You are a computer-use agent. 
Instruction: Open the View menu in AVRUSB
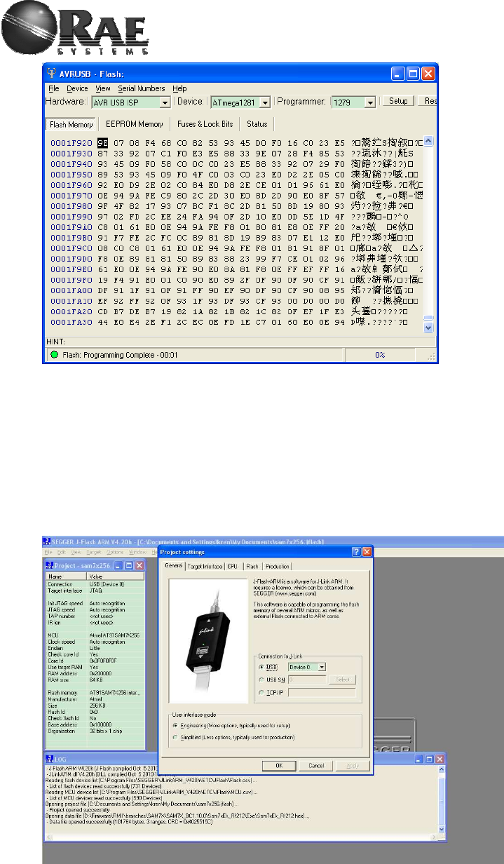click(x=103, y=88)
